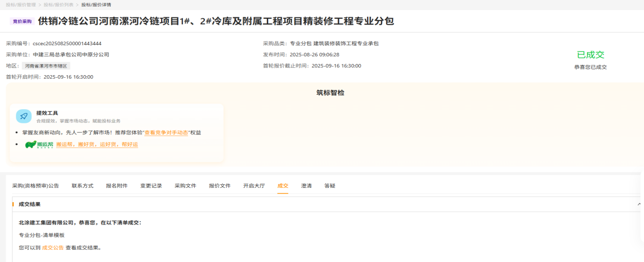Click the 搬运帮，搬好货，运好货，帮好运 link
Screen dimensions: 644x262
(x=97, y=145)
